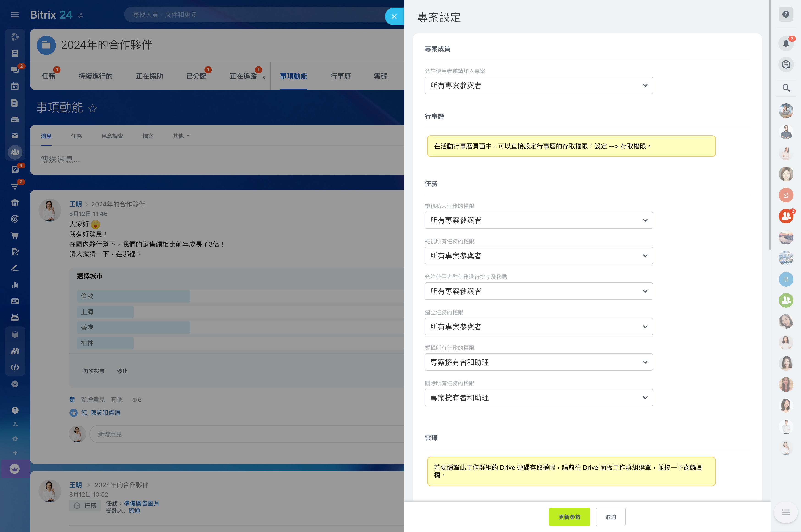
Task: Open the mail icon in left sidebar
Action: click(15, 136)
